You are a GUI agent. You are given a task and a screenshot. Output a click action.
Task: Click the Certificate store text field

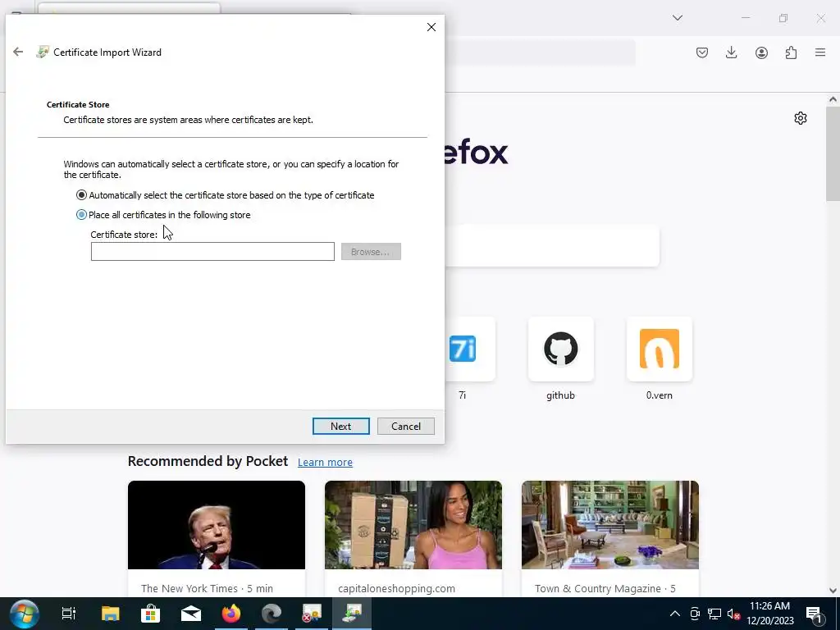pos(212,251)
